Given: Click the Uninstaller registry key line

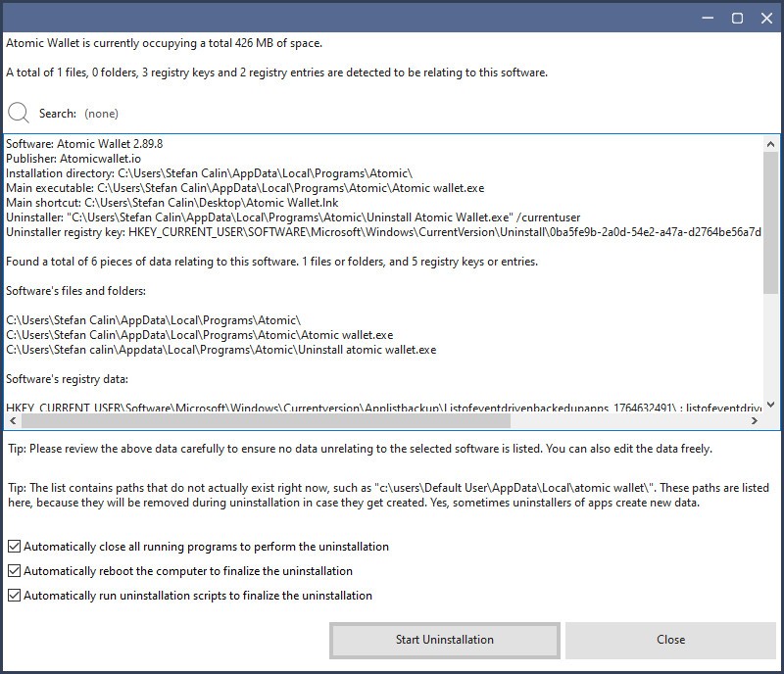Looking at the screenshot, I should tap(383, 232).
